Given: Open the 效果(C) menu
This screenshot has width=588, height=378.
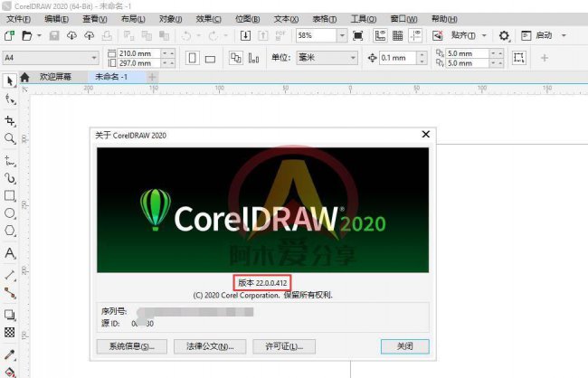Looking at the screenshot, I should pos(208,19).
